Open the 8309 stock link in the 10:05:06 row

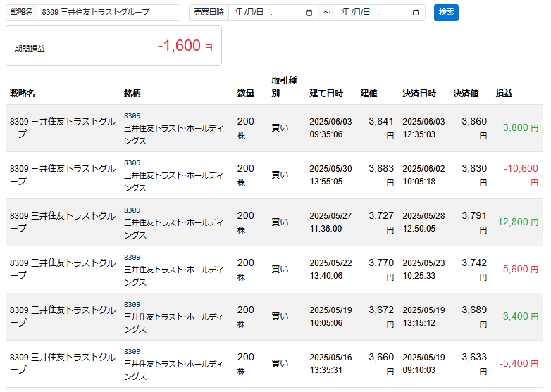pyautogui.click(x=132, y=304)
